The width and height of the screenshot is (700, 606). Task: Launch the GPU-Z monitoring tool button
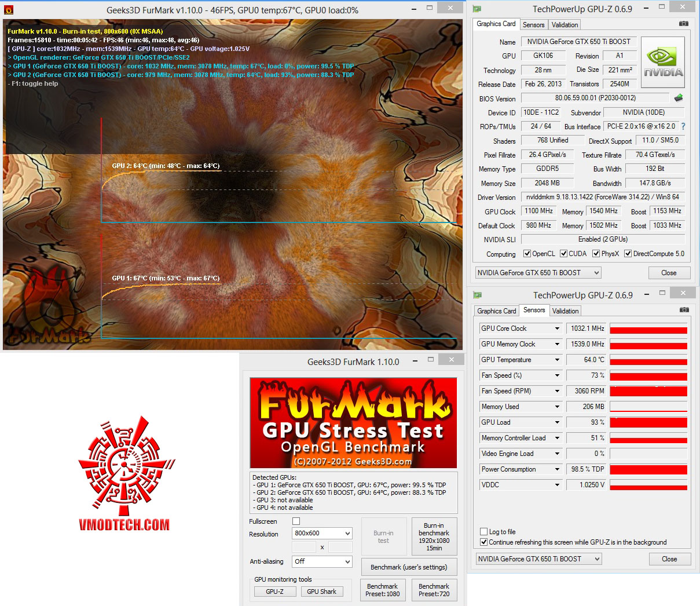point(275,592)
